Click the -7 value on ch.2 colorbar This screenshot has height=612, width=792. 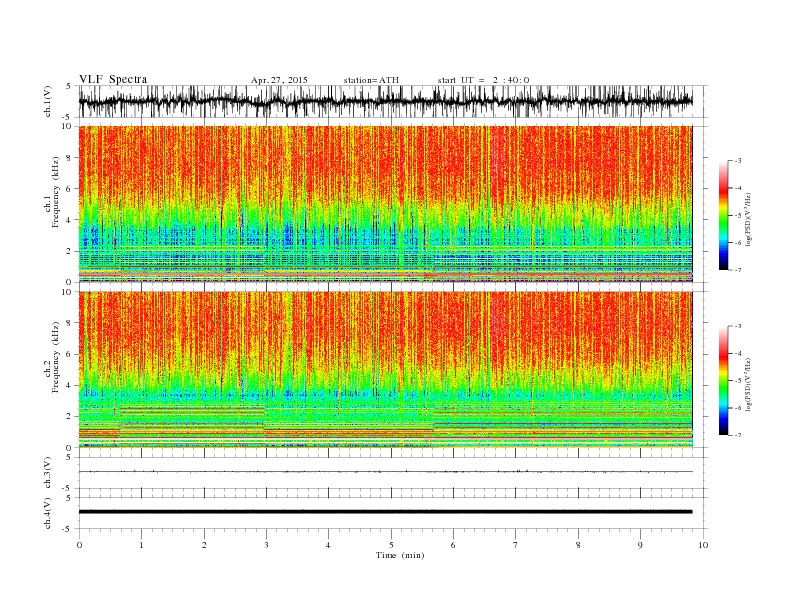[737, 435]
